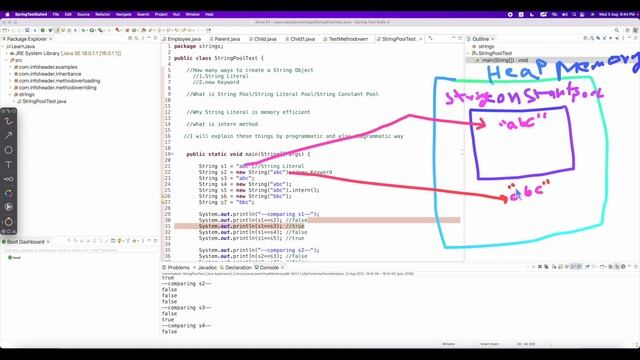This screenshot has width=640, height=360.
Task: Select the text T tool in drawing palette
Action: 8,164
